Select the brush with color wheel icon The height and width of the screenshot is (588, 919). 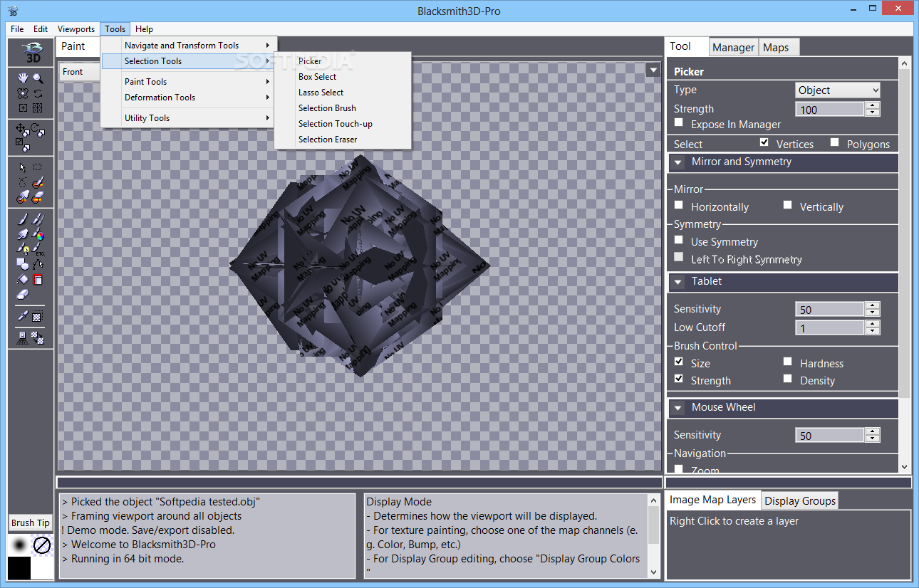(x=38, y=234)
